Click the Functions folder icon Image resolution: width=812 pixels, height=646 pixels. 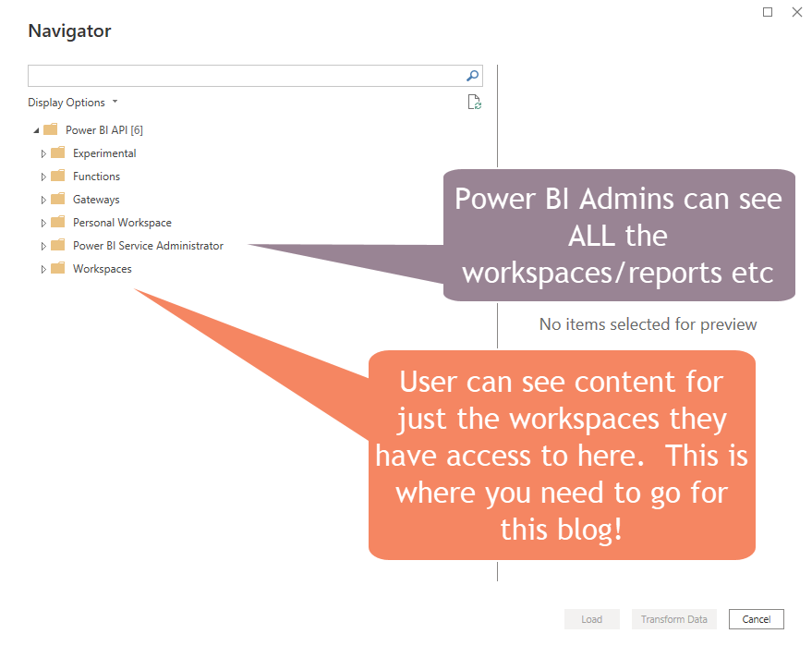coord(56,176)
